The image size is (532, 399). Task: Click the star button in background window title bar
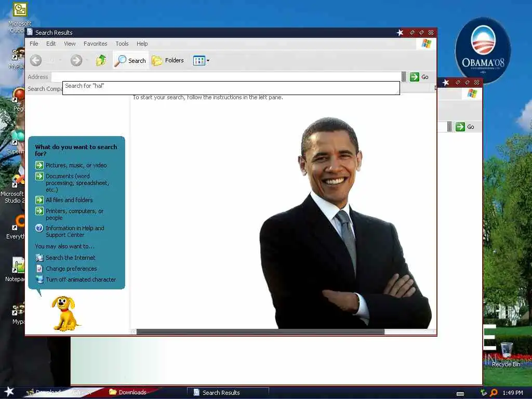point(446,83)
